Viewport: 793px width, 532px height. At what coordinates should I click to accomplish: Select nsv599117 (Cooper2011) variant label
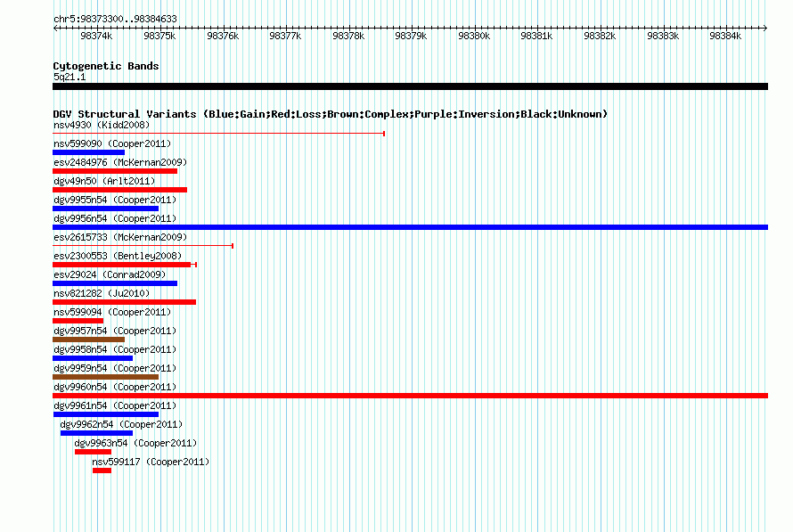(x=151, y=462)
